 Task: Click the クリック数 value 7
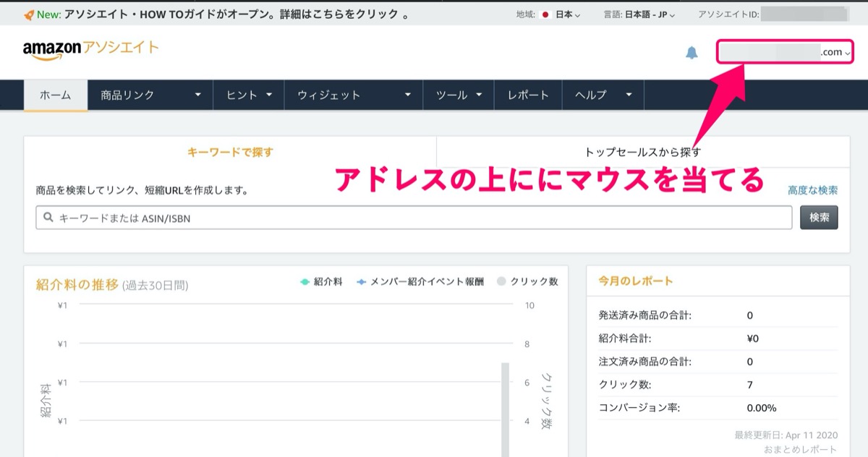(x=749, y=385)
